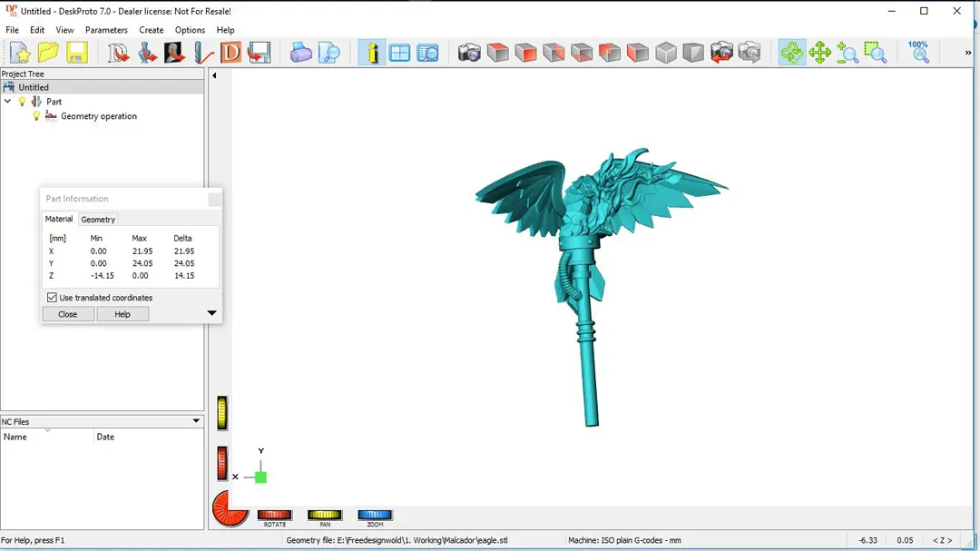Viewport: 980px width, 551px height.
Task: Uncheck Use translated coordinates
Action: (x=52, y=298)
